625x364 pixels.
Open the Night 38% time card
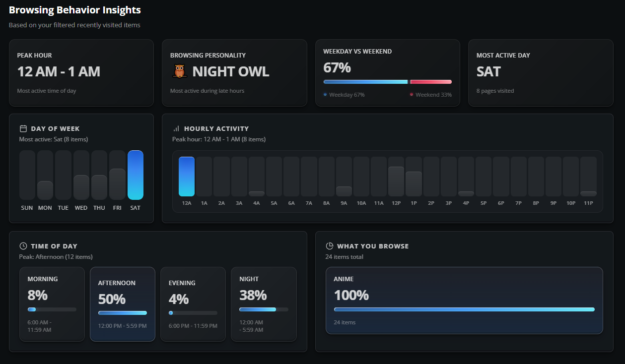pyautogui.click(x=264, y=304)
